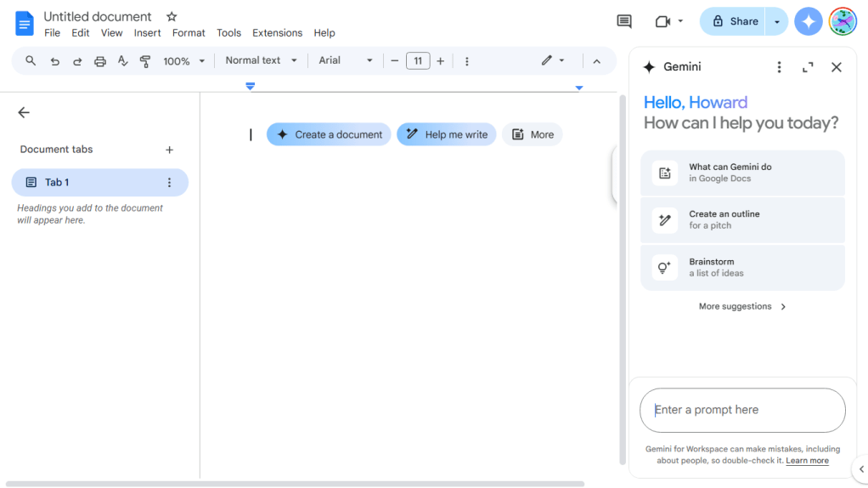The height and width of the screenshot is (488, 868).
Task: Click the Help me write chip
Action: click(x=446, y=134)
